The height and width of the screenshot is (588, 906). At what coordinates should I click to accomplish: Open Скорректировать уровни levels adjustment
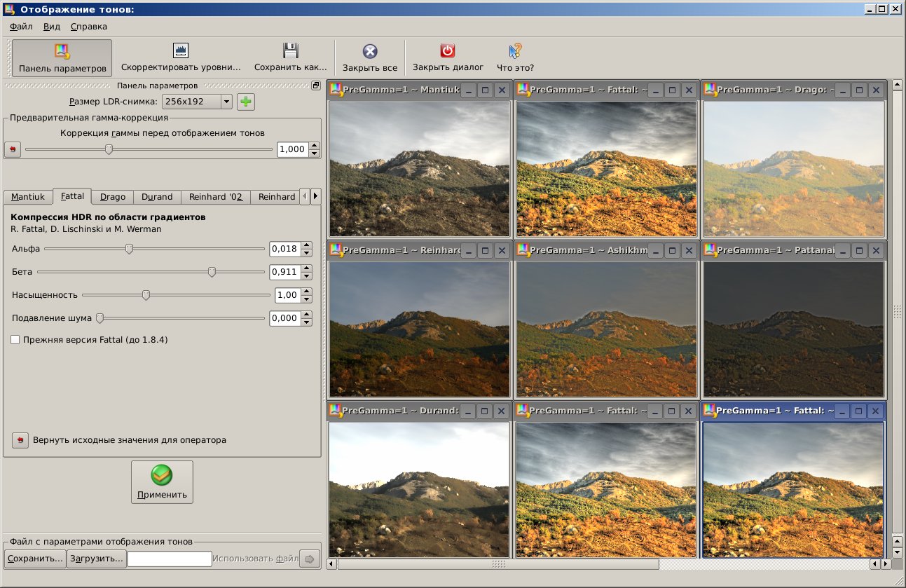[x=181, y=57]
